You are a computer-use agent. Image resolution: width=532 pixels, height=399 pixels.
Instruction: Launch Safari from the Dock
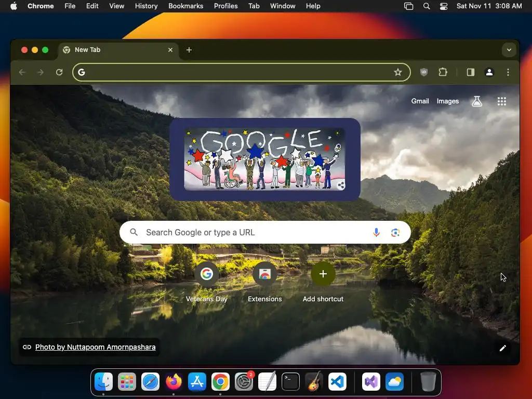(150, 382)
